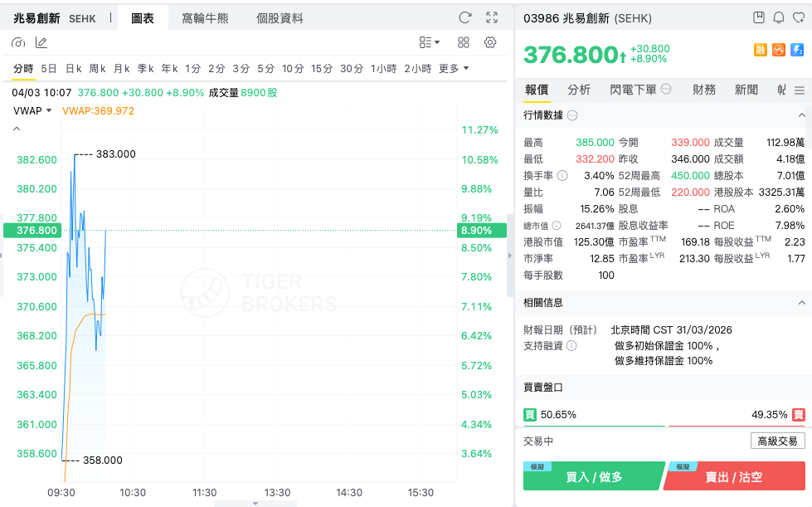This screenshot has width=812, height=507.
Task: Open the indicator gauge icon
Action: point(18,42)
